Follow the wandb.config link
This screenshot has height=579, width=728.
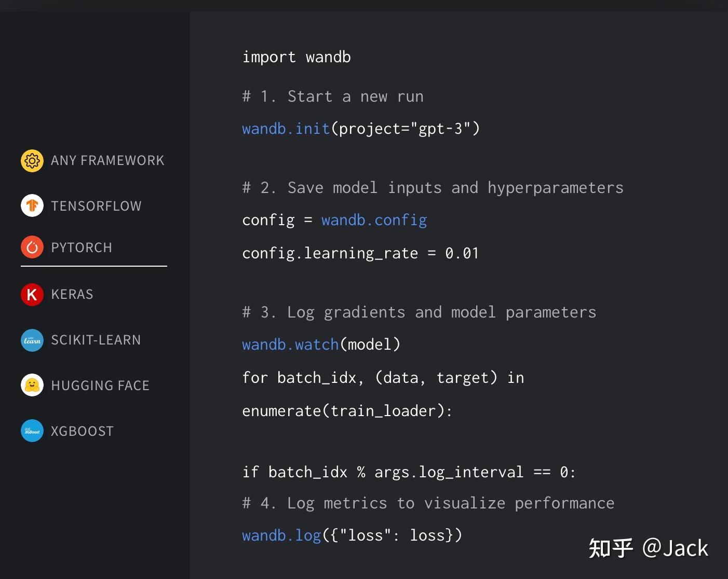coord(374,220)
